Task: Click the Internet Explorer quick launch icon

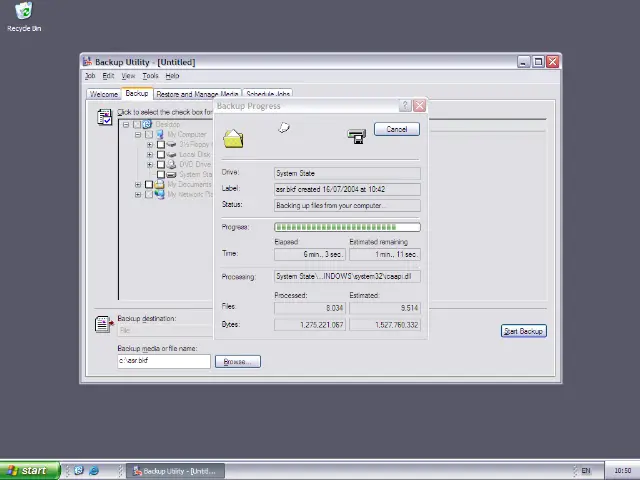Action: (x=94, y=470)
